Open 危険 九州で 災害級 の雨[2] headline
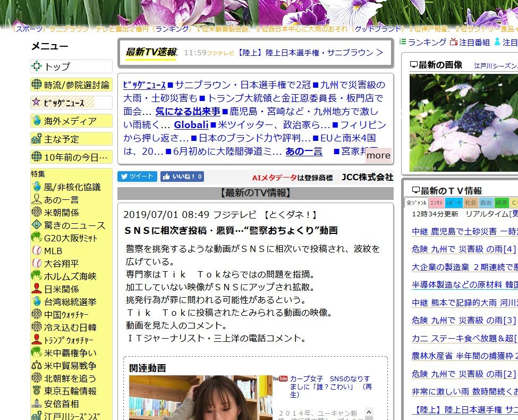Viewport: 518px width, 420px height. pos(464,374)
